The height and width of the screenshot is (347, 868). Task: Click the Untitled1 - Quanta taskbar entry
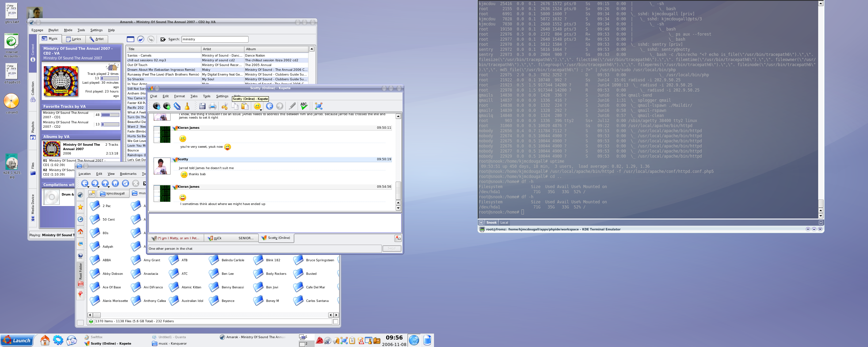(169, 337)
